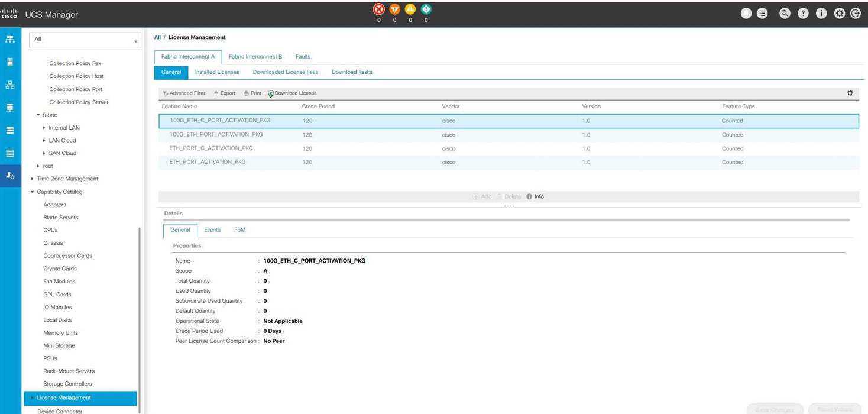Click the critical faults red icon
The image size is (868, 414).
379,9
